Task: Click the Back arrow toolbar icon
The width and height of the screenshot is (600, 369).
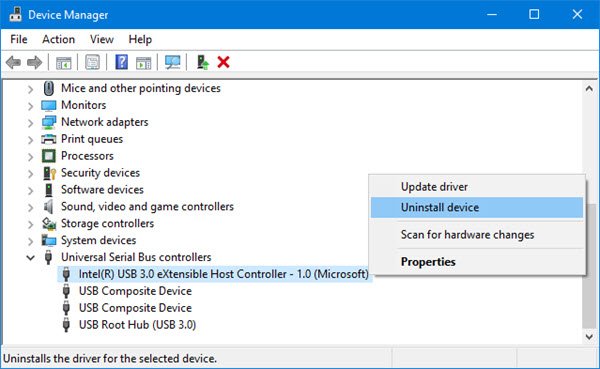Action: coord(13,62)
